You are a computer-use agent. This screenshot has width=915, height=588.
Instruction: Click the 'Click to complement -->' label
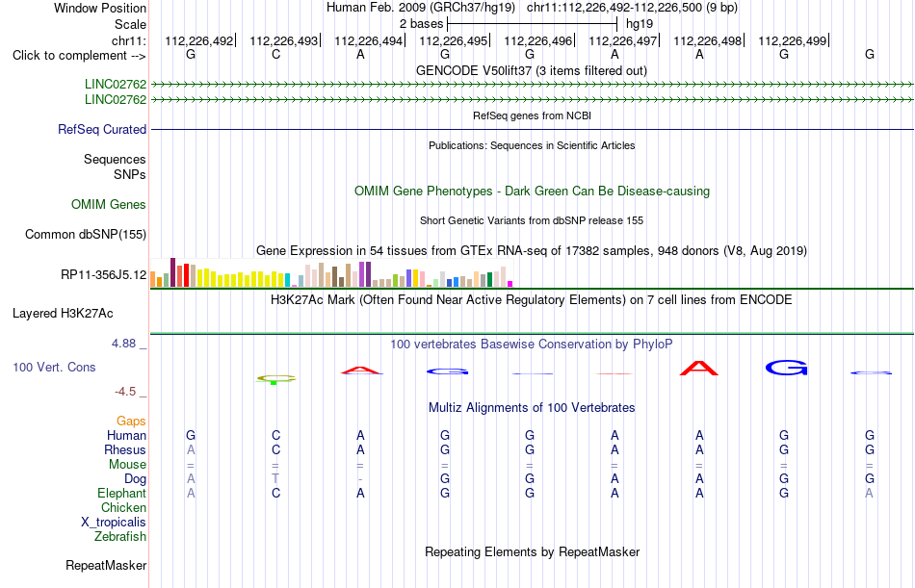79,56
